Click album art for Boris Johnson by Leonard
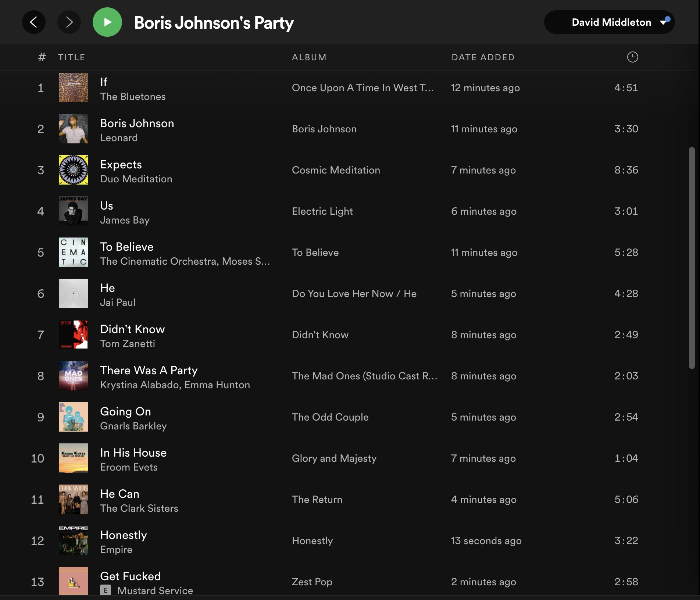This screenshot has height=600, width=700. point(74,129)
